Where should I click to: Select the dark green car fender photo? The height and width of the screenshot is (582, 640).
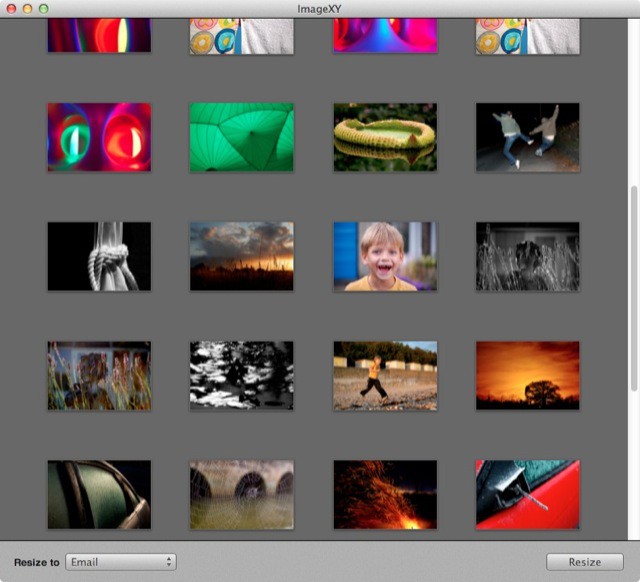tap(99, 494)
